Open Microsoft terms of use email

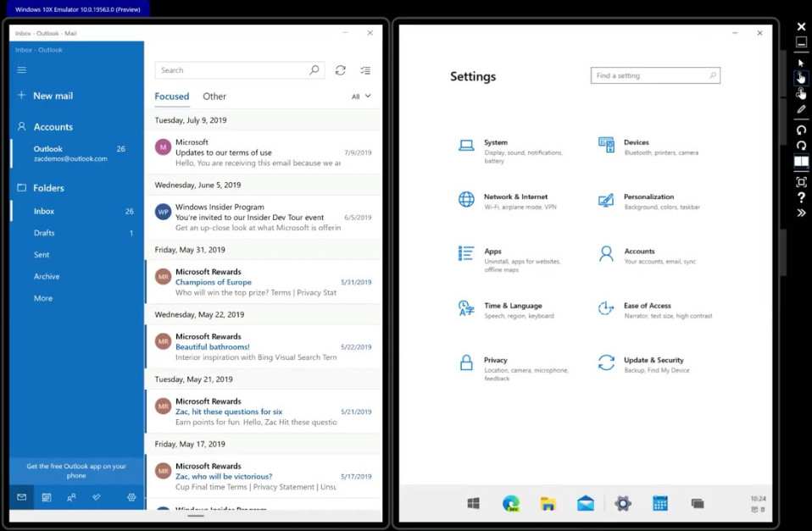pyautogui.click(x=263, y=152)
